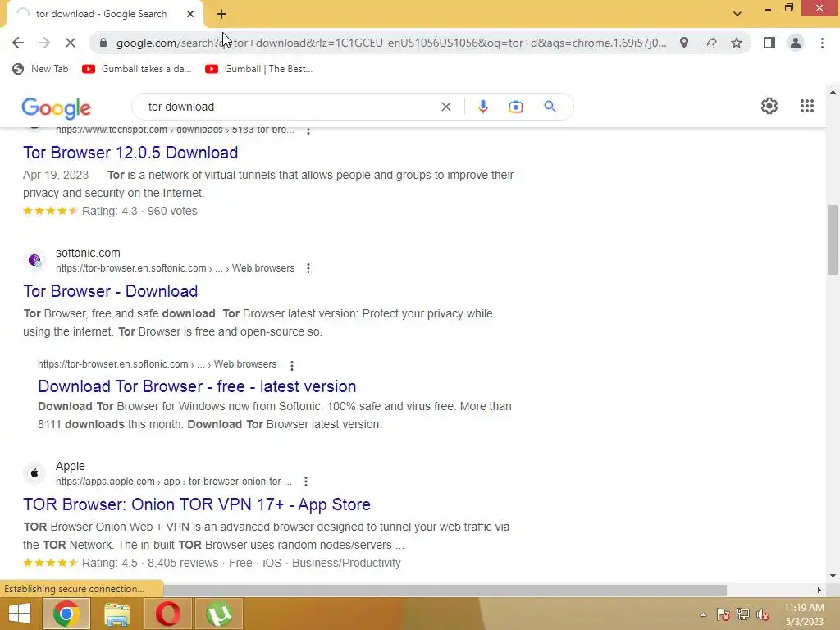The image size is (840, 630).
Task: Open the browser side panel
Action: click(769, 43)
